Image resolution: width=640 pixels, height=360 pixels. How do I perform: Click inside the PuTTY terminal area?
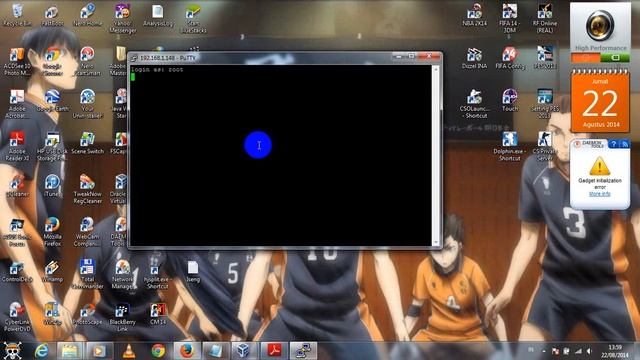click(281, 155)
